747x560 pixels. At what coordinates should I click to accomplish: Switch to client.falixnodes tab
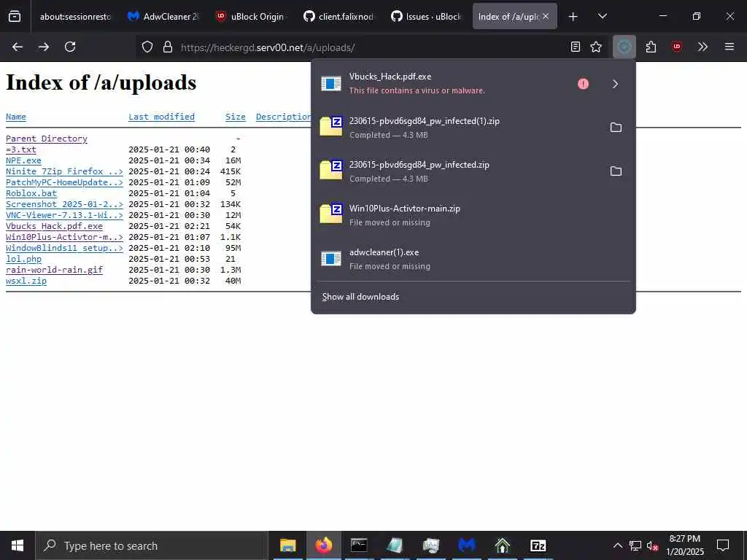point(338,17)
